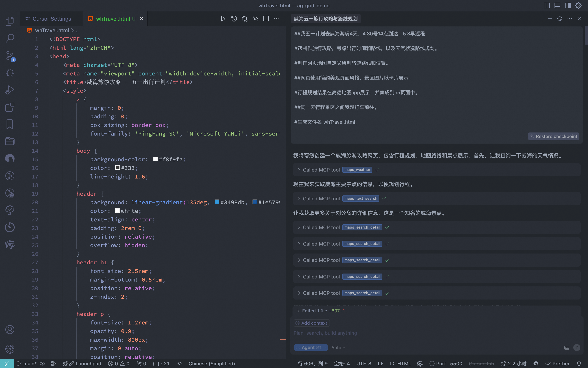Open the Auto model dropdown
The image size is (588, 368).
338,348
